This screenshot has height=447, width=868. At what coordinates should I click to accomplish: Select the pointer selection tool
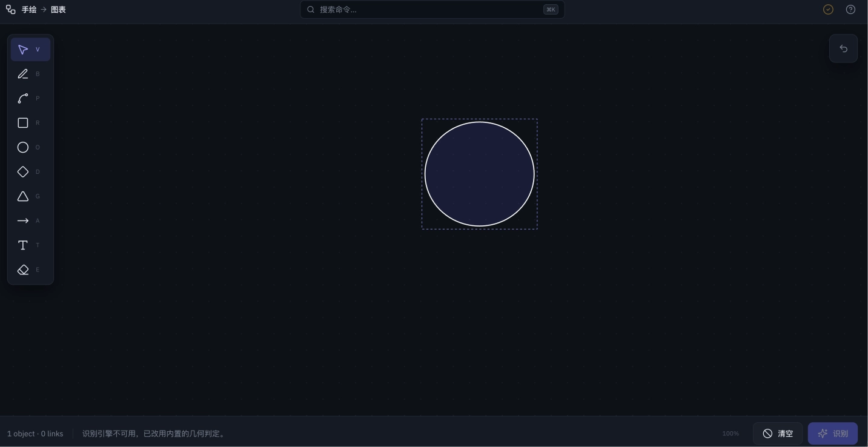pyautogui.click(x=30, y=50)
